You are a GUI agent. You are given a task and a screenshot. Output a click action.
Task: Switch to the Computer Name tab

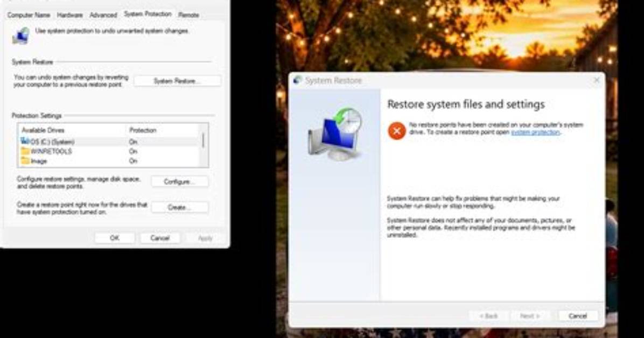click(29, 15)
